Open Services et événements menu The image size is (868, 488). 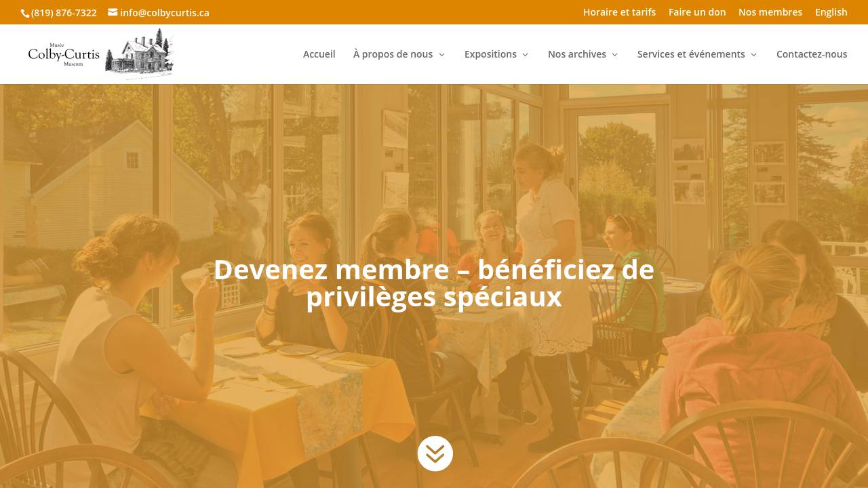[691, 54]
